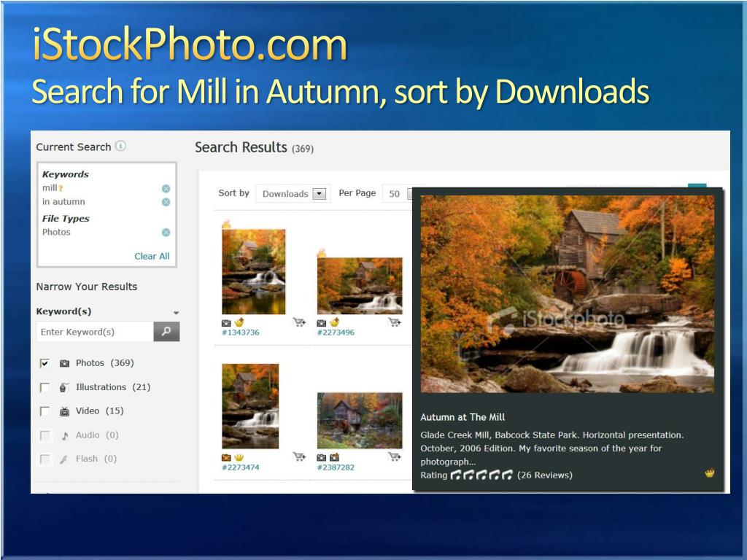This screenshot has height=560, width=747.
Task: Check the Video (15) checkbox
Action: point(44,411)
